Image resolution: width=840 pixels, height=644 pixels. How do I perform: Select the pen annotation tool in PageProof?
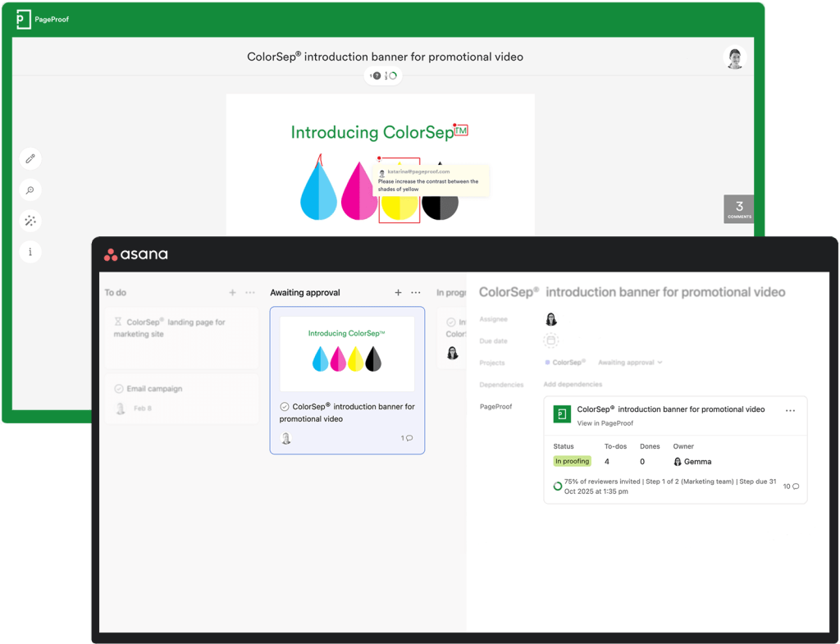(30, 158)
